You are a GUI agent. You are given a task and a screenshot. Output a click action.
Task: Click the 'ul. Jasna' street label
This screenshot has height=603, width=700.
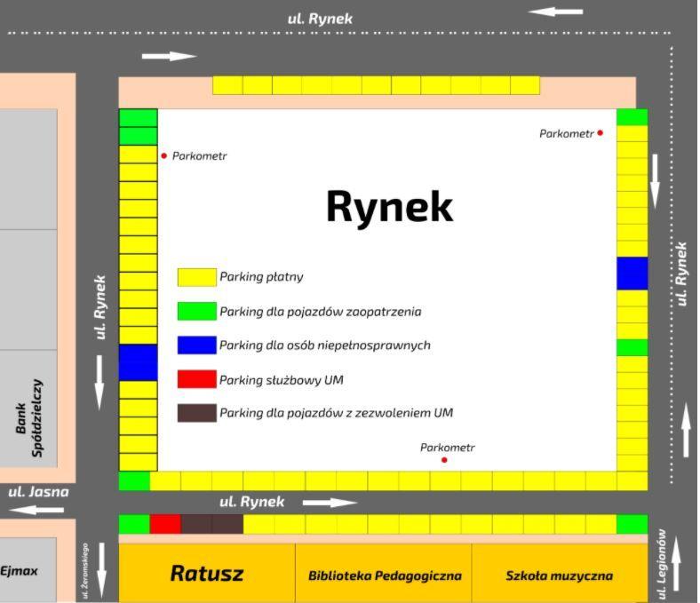[x=38, y=492]
